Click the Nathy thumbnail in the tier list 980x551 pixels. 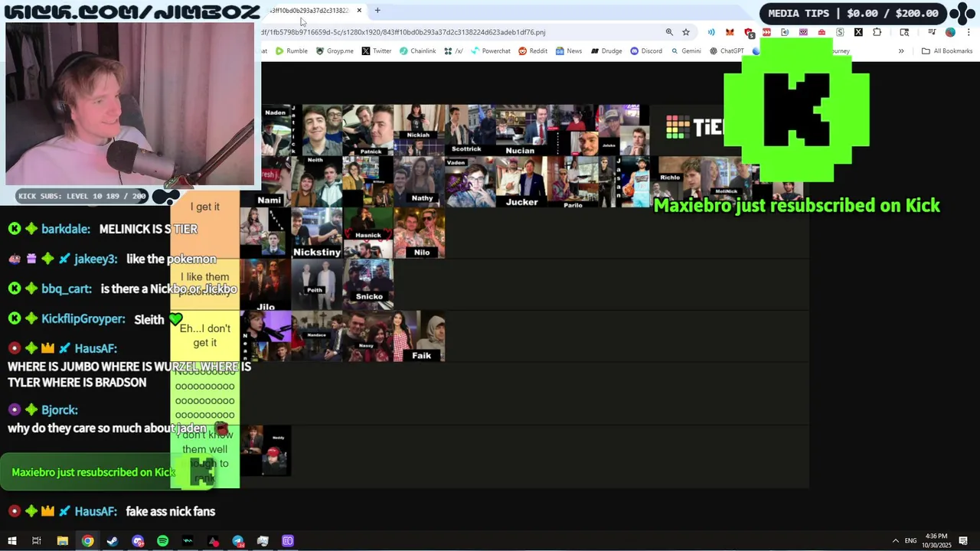[x=420, y=182]
